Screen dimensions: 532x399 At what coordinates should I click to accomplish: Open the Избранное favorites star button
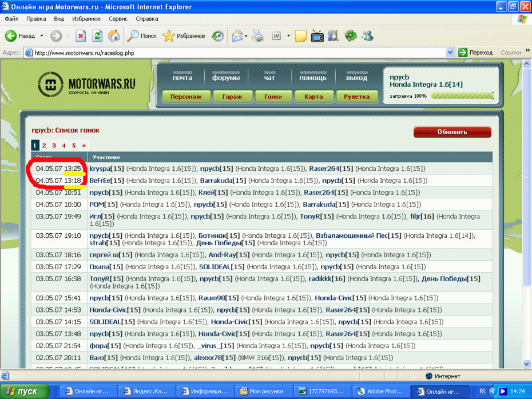pyautogui.click(x=184, y=36)
